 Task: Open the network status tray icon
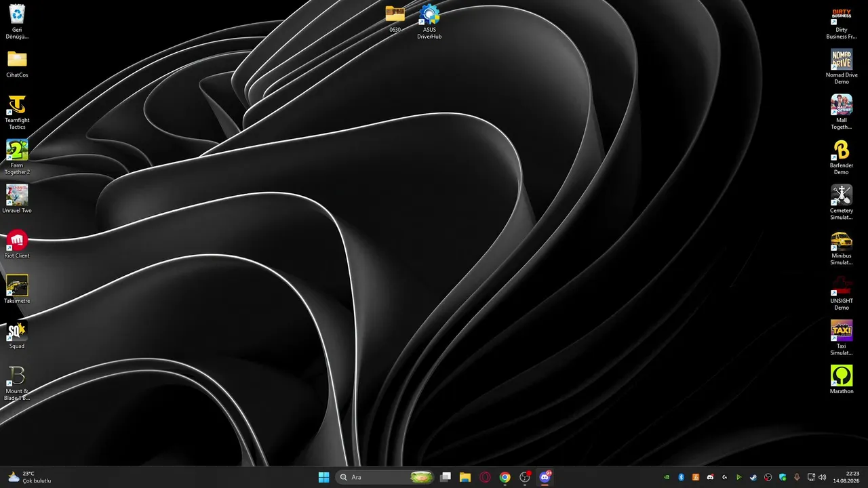[811, 477]
